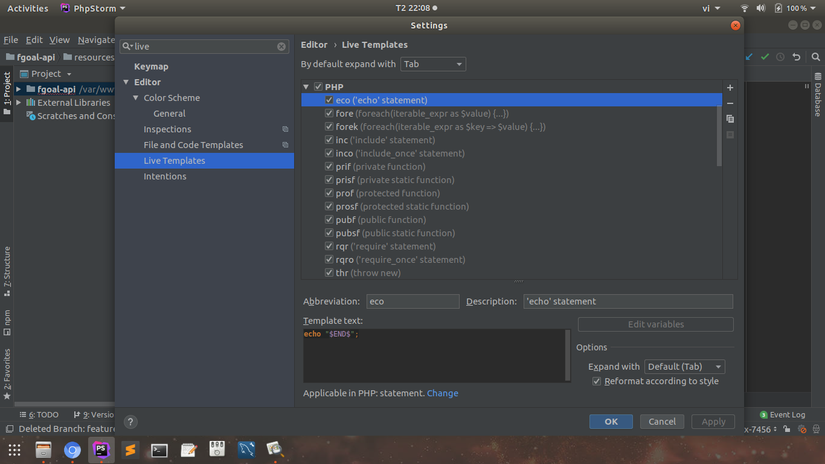Click the Description input field
Screen dimensions: 825x464
coord(628,301)
